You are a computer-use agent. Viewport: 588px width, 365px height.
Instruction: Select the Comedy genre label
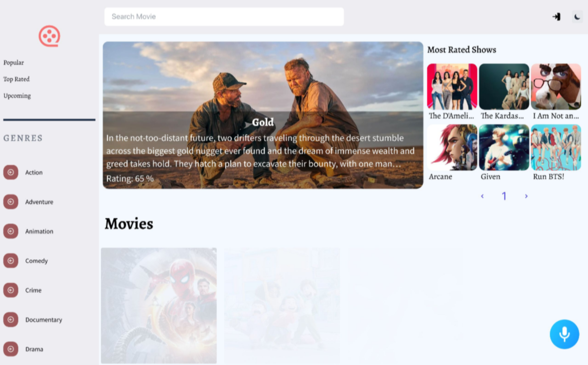coord(37,261)
